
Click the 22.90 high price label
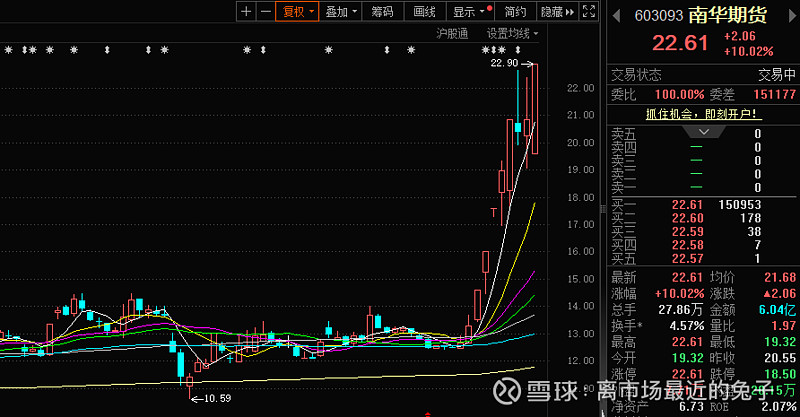pyautogui.click(x=504, y=63)
